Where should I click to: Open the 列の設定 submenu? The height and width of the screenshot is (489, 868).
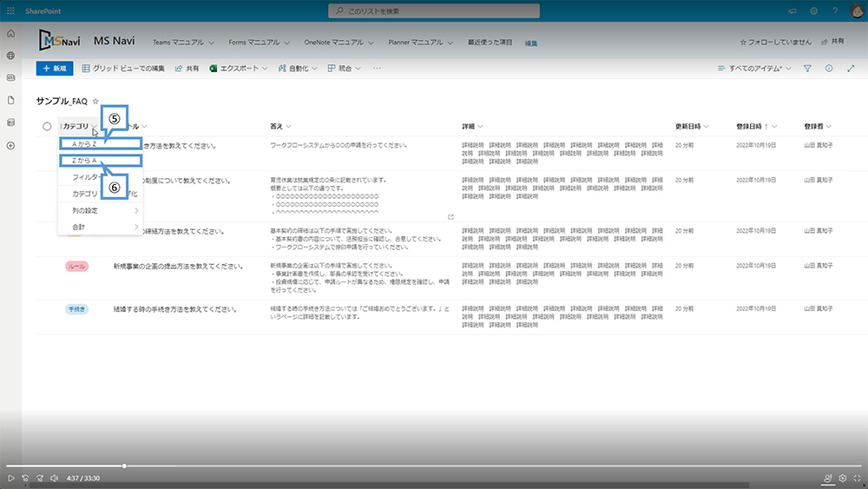click(100, 210)
